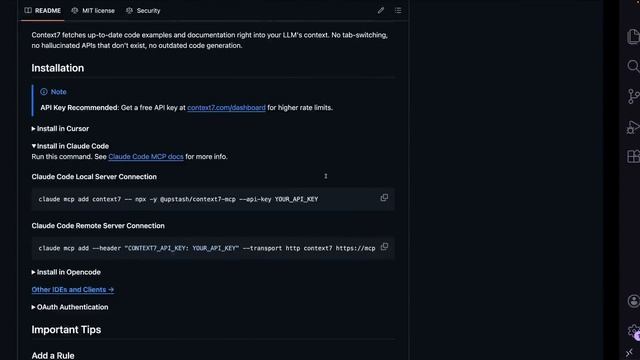Click the Important Tips heading

(x=66, y=330)
